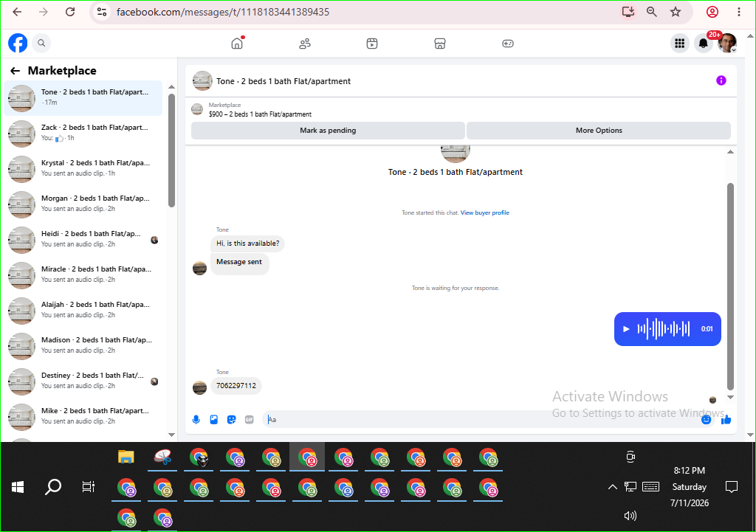
Task: Open the Destiney conversation
Action: [83, 381]
